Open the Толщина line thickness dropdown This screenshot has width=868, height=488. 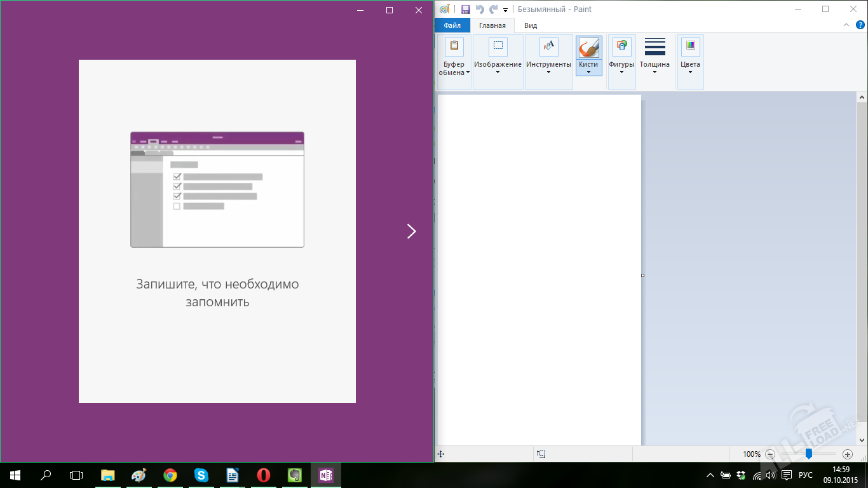point(654,57)
